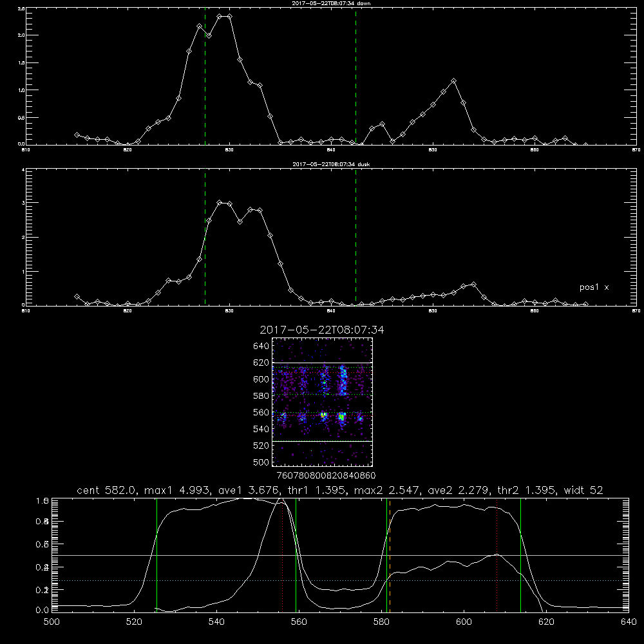Click the green vertical line near 559
This screenshot has width=644, height=644.
296,554
